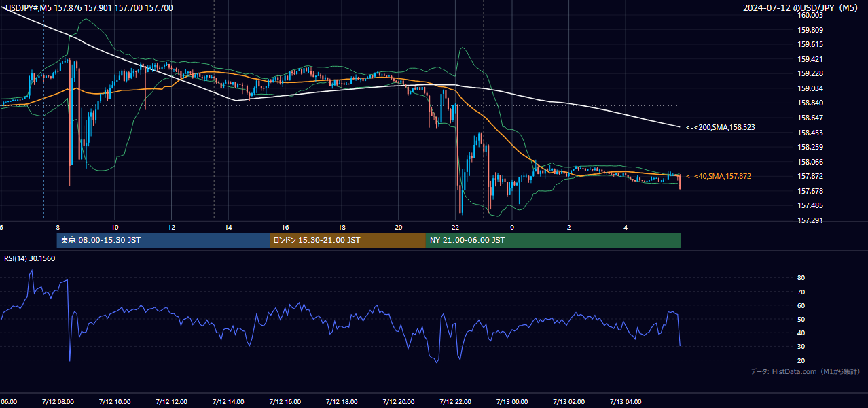The width and height of the screenshot is (868, 408).
Task: Click the 東京 08:00-15:30 JST session bar
Action: pos(163,240)
